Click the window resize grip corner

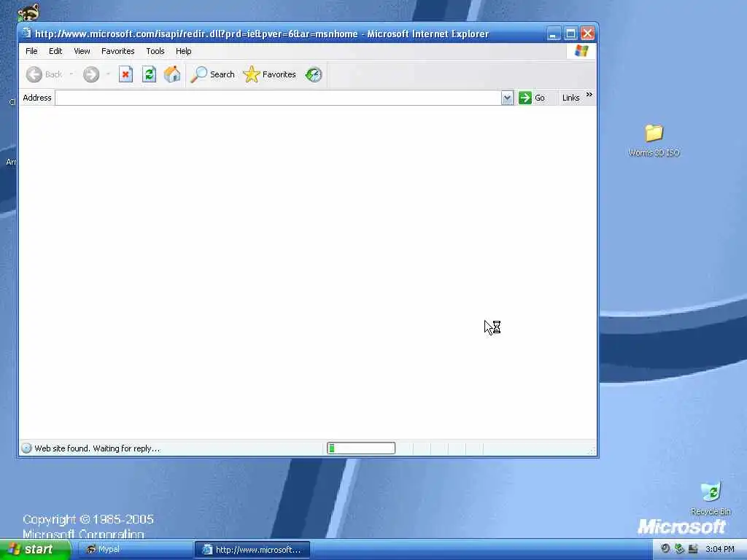click(592, 451)
